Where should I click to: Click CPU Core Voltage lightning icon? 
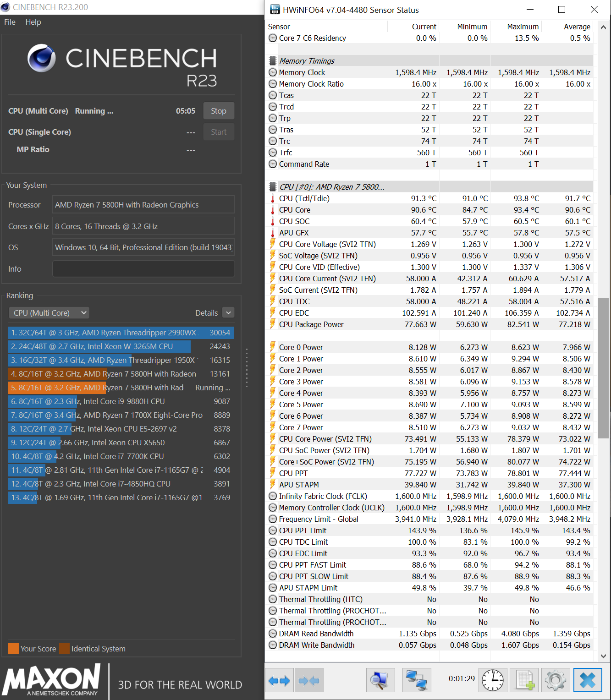pos(273,244)
